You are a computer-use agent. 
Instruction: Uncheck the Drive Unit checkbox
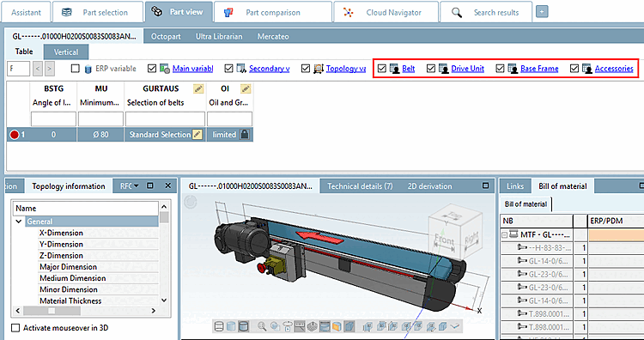(430, 69)
